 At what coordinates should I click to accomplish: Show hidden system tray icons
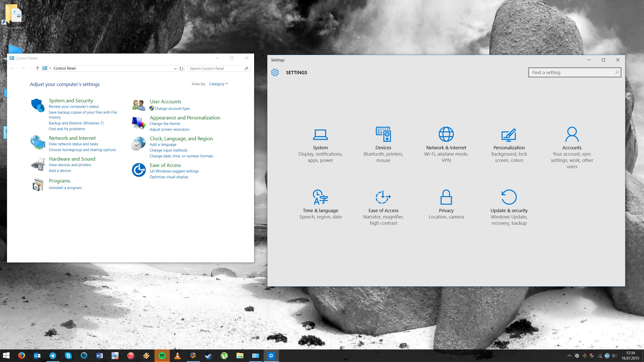tap(569, 356)
